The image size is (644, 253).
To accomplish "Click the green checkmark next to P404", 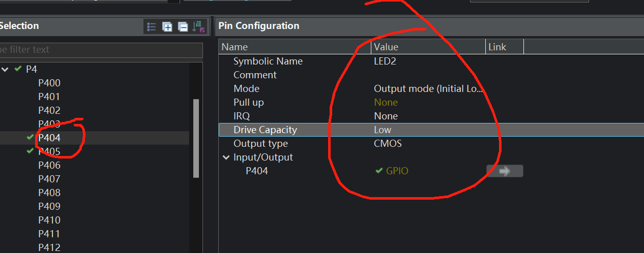I will click(x=30, y=137).
